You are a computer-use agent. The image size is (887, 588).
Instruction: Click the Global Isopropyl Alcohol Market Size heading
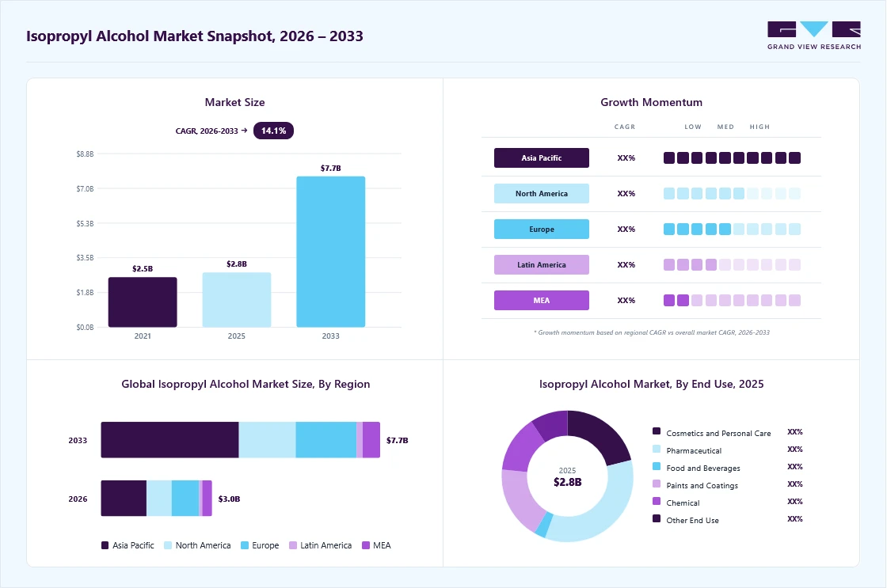(246, 384)
